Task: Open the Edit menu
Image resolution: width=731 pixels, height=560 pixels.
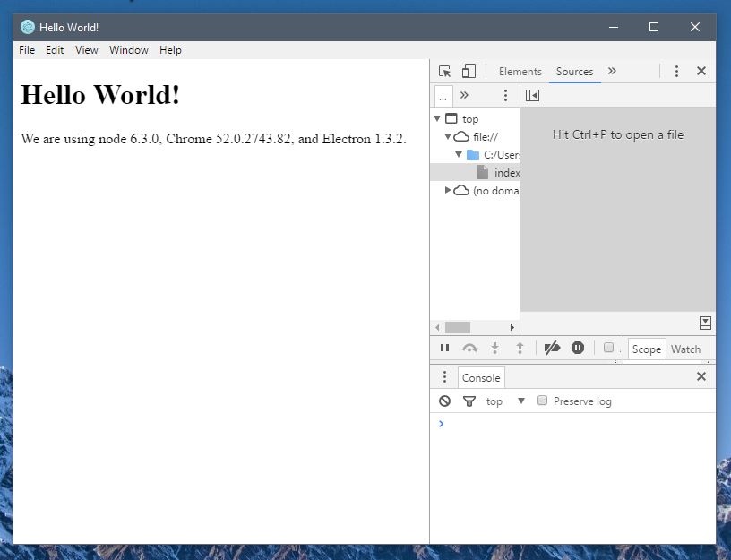Action: coord(55,50)
